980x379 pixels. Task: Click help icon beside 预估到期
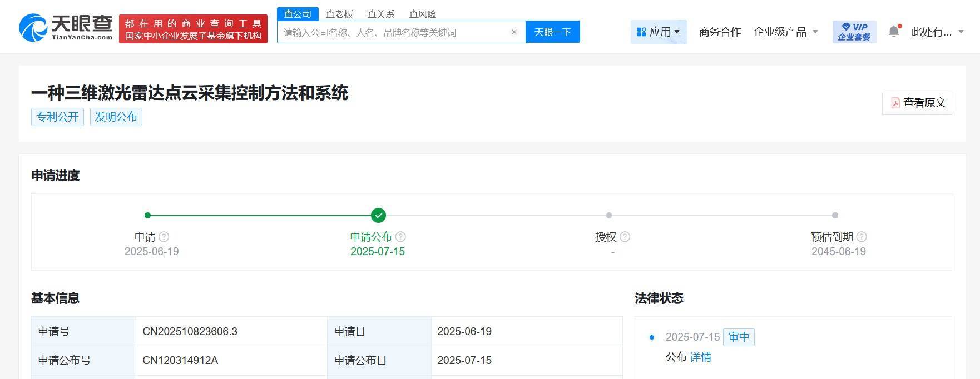click(x=862, y=237)
